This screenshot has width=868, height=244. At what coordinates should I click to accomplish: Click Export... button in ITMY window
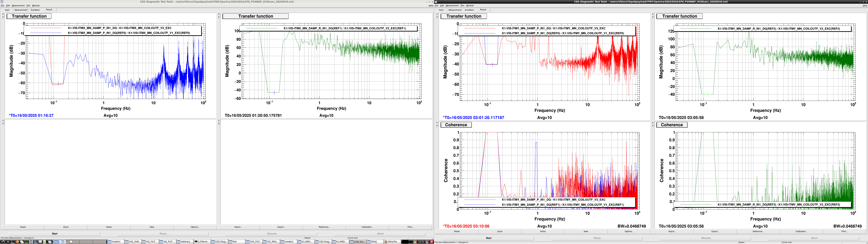pyautogui.click(x=715, y=231)
